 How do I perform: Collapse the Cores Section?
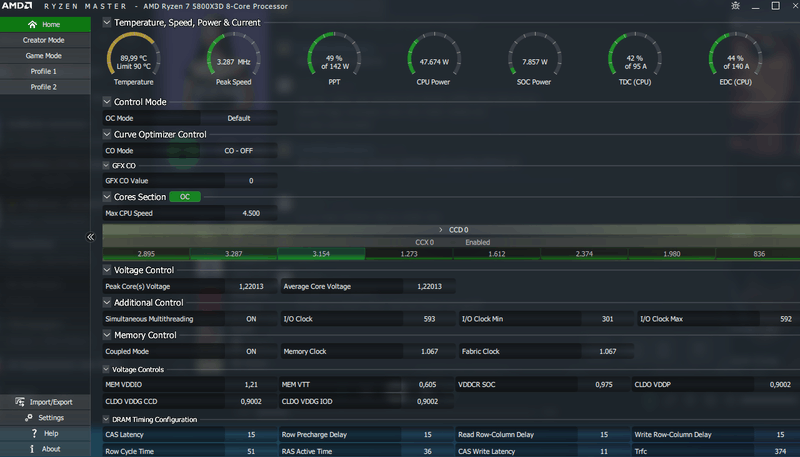(x=107, y=197)
